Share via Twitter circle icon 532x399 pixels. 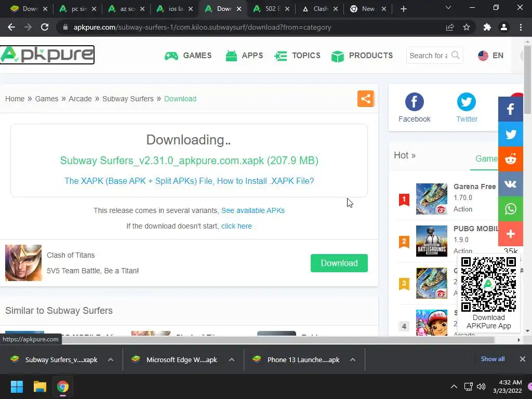(x=466, y=102)
